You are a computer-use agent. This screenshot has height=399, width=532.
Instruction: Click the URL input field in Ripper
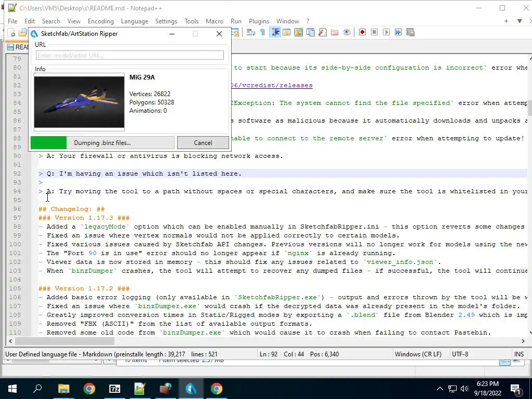click(x=129, y=55)
